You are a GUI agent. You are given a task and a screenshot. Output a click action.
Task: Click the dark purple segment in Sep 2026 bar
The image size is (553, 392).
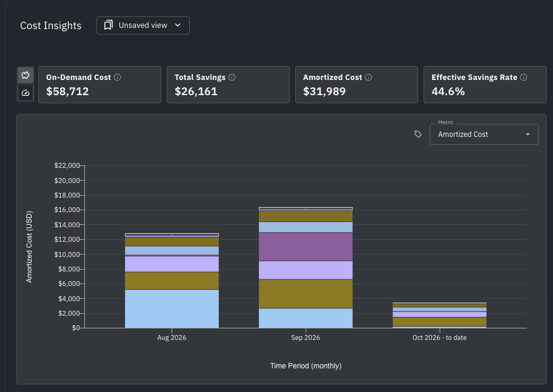306,247
